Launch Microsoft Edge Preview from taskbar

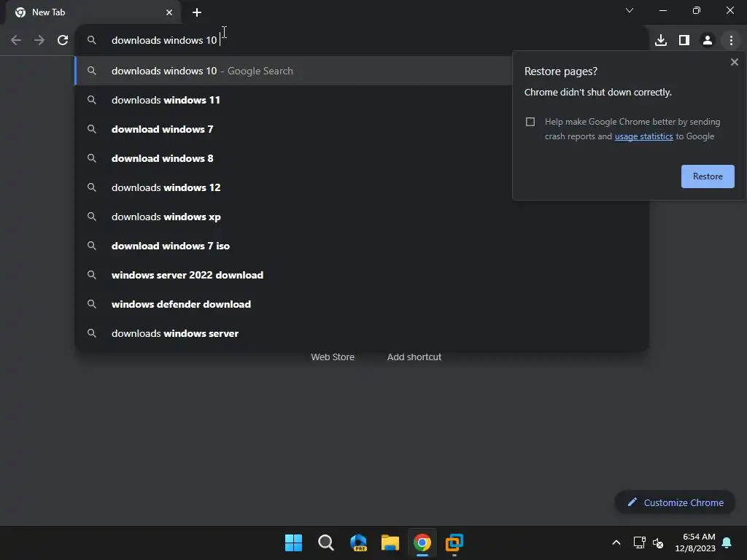point(358,542)
